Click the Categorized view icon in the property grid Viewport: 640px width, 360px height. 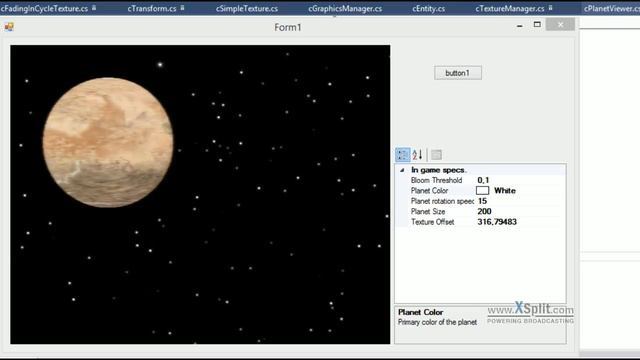tap(402, 155)
